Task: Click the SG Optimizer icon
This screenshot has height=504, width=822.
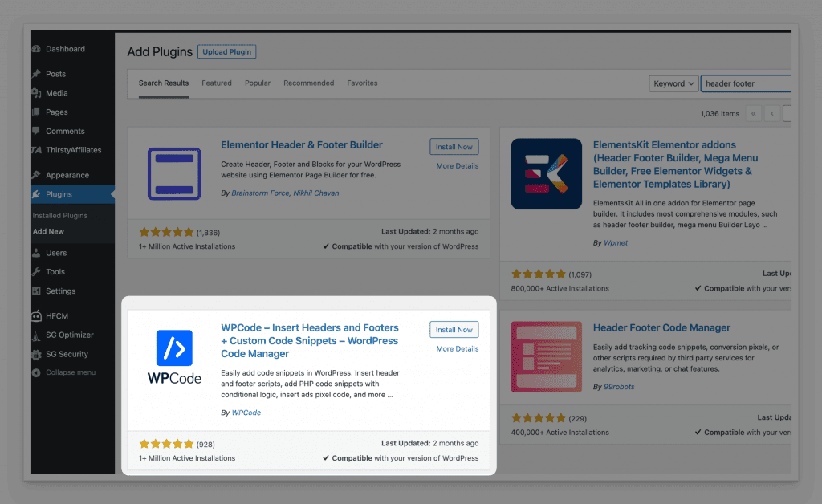Action: 36,335
